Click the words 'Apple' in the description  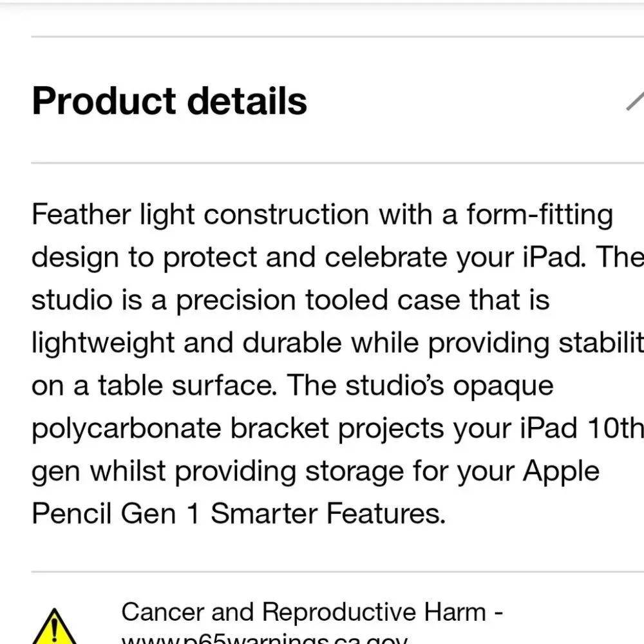pos(561,471)
